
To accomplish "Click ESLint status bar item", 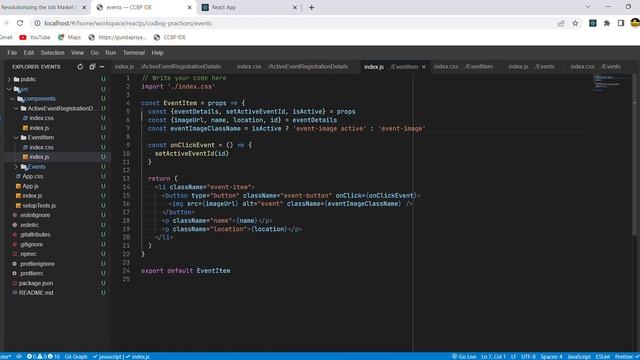I will (603, 357).
